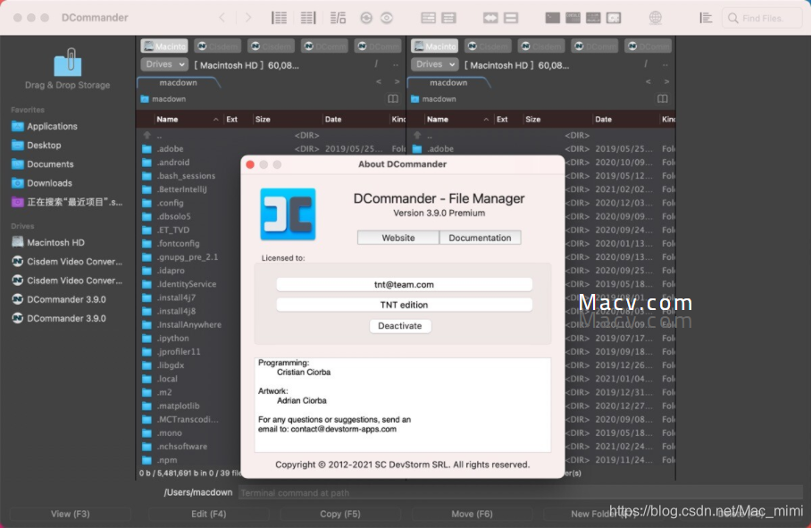Viewport: 812px width, 528px height.
Task: Toggle the right-side list panel layout icon
Action: tap(308, 18)
